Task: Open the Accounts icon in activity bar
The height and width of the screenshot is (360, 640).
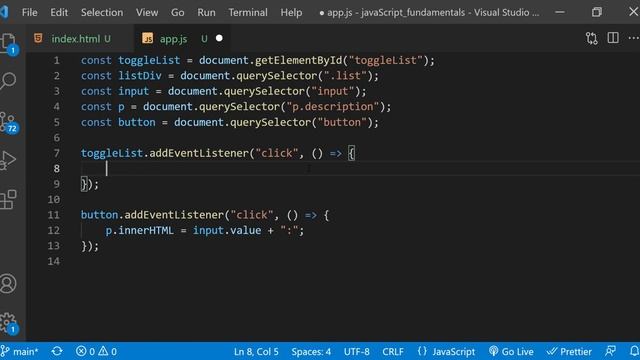Action: [8, 283]
